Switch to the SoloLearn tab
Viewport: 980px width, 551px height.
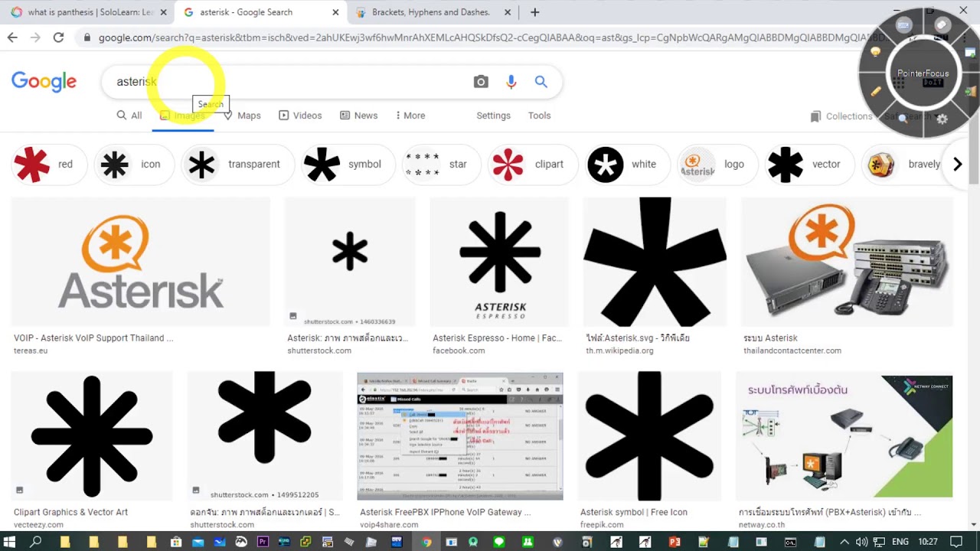84,12
